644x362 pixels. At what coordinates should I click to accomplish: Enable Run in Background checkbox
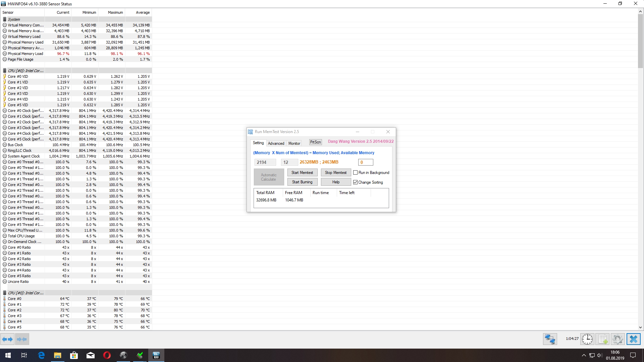356,173
